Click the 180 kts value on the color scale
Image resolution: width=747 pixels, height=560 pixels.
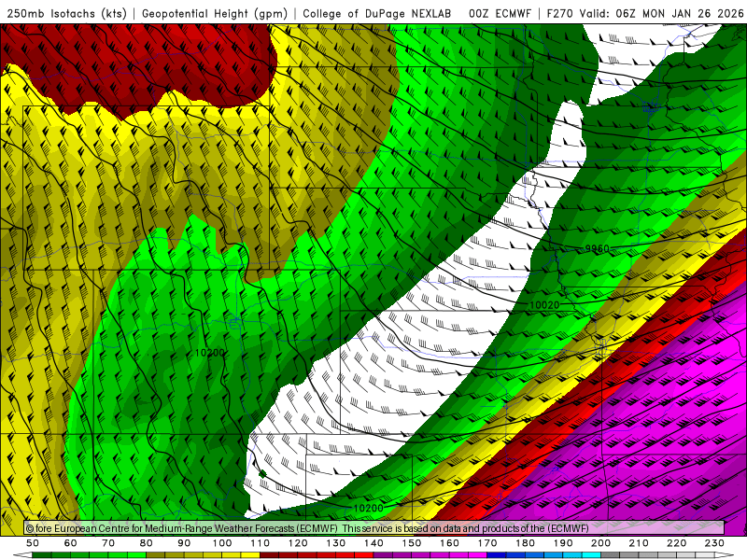pos(525,543)
